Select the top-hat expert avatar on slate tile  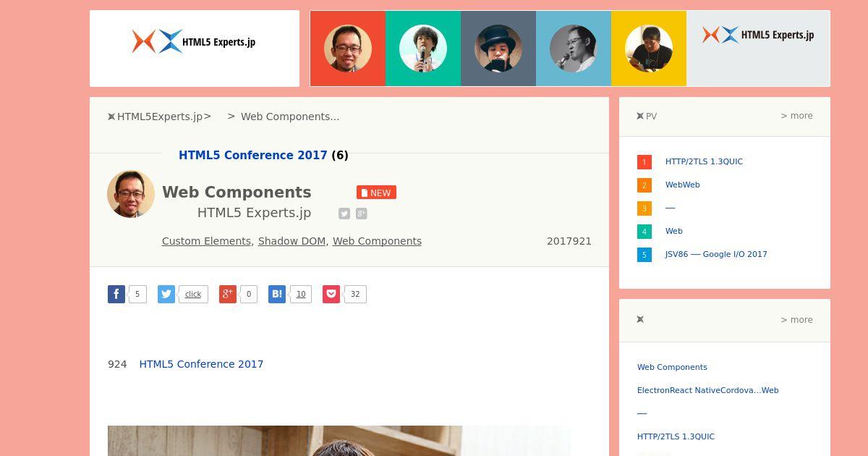point(498,48)
